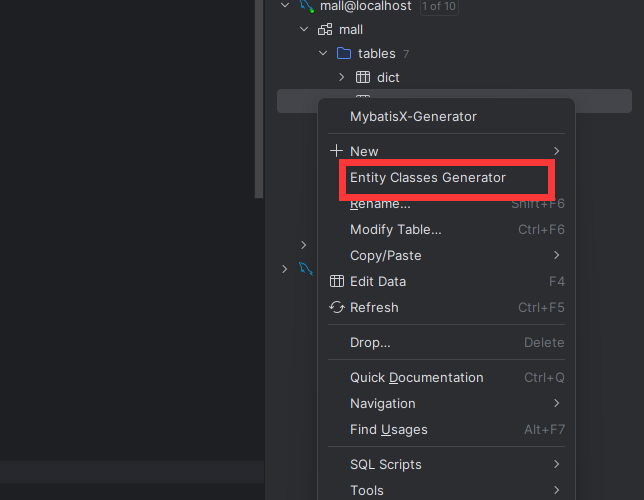Open the New submenu arrow
The height and width of the screenshot is (500, 644).
(556, 151)
